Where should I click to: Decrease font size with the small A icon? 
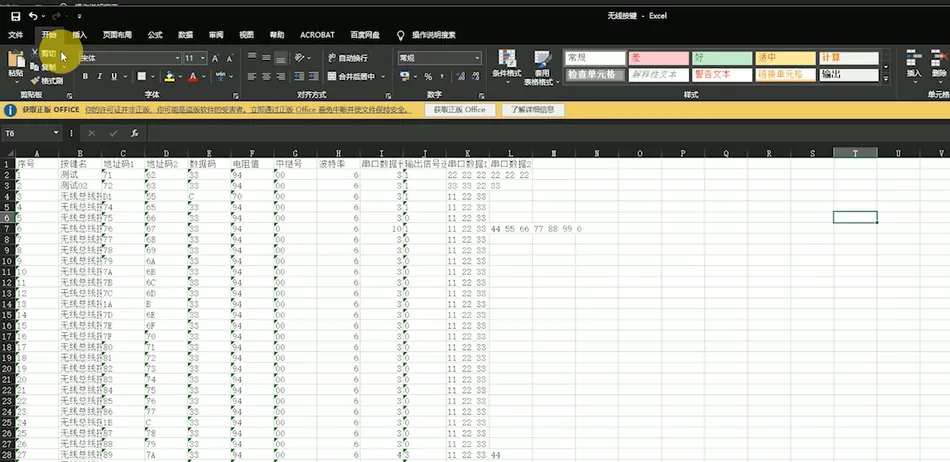pyautogui.click(x=230, y=58)
